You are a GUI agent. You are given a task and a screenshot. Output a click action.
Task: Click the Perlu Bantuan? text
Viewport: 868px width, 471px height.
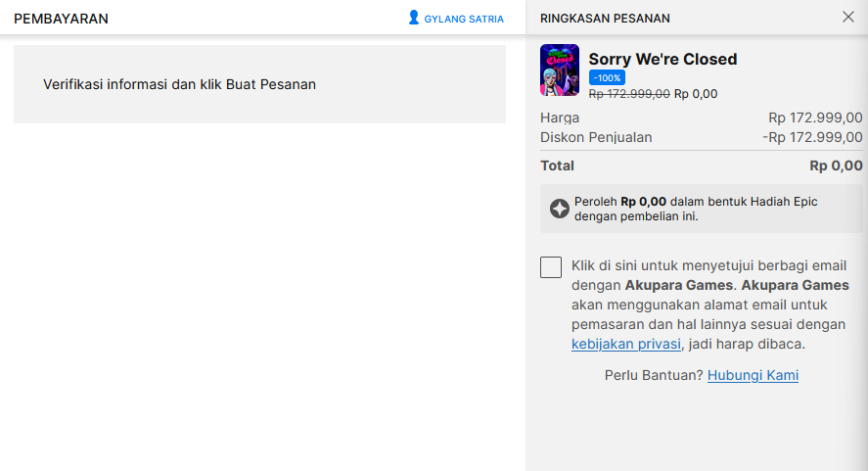point(654,375)
